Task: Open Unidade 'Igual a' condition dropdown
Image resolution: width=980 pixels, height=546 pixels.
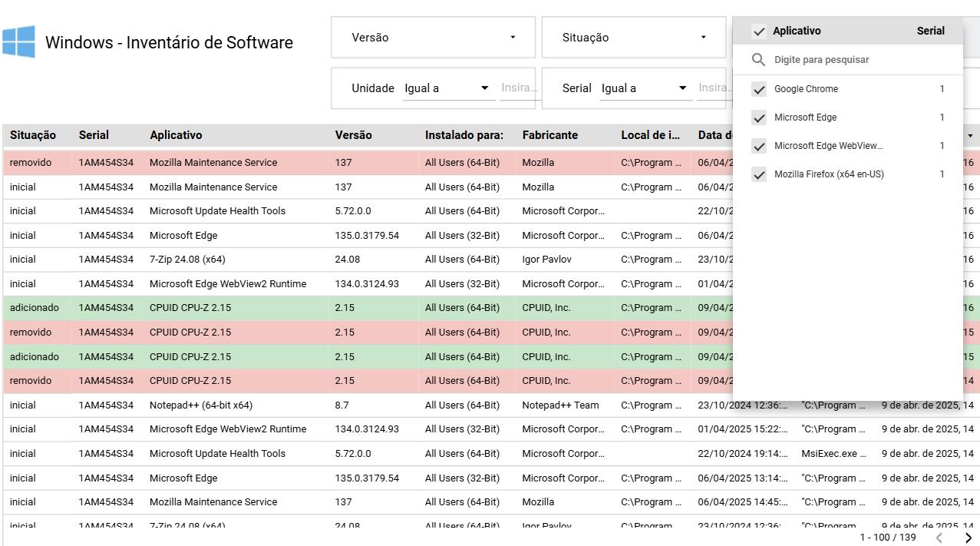Action: click(x=447, y=88)
